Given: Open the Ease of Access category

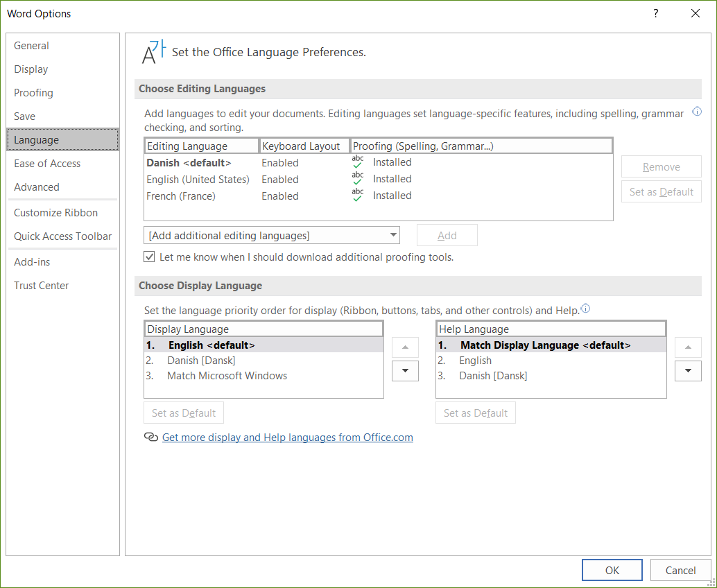Looking at the screenshot, I should [x=62, y=163].
